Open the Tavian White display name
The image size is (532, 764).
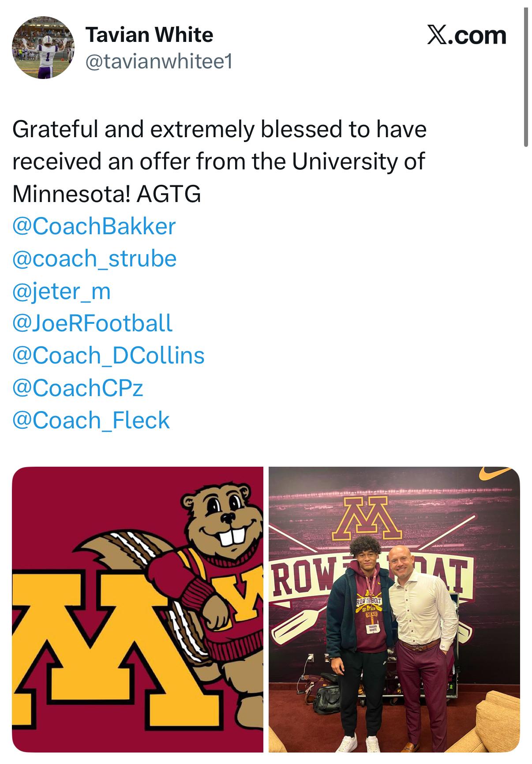click(149, 35)
